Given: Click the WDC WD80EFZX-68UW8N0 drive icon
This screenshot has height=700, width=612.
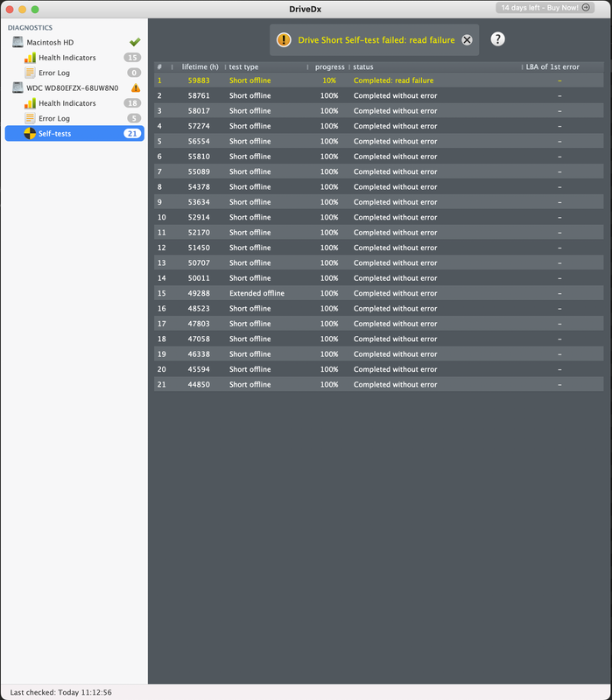Looking at the screenshot, I should [18, 87].
